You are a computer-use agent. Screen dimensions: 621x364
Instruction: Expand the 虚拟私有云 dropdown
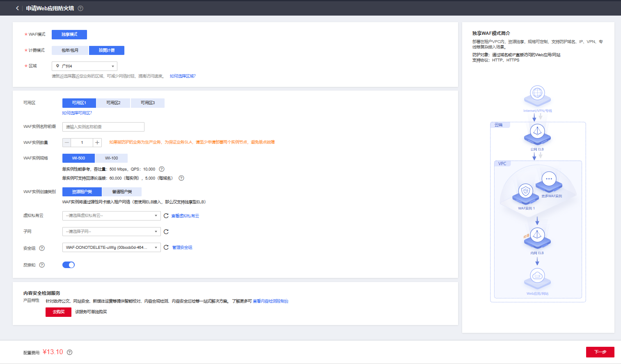tap(111, 216)
